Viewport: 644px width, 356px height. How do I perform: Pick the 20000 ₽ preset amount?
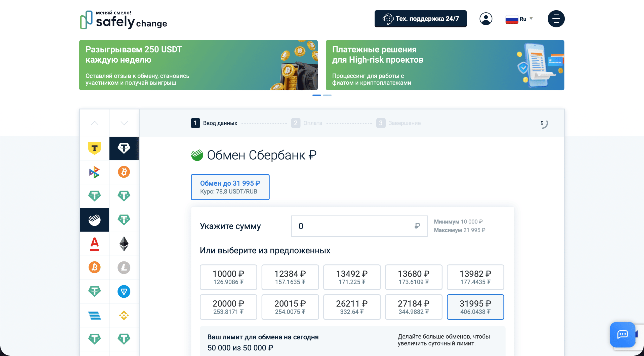228,307
